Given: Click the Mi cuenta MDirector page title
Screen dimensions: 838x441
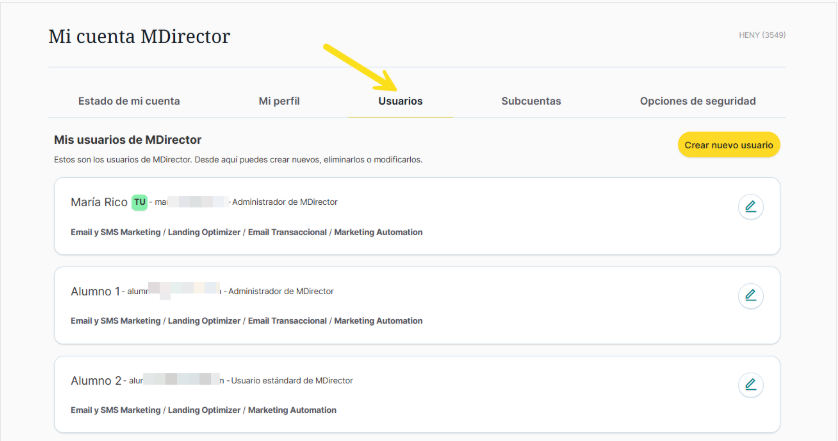Looking at the screenshot, I should pos(139,37).
